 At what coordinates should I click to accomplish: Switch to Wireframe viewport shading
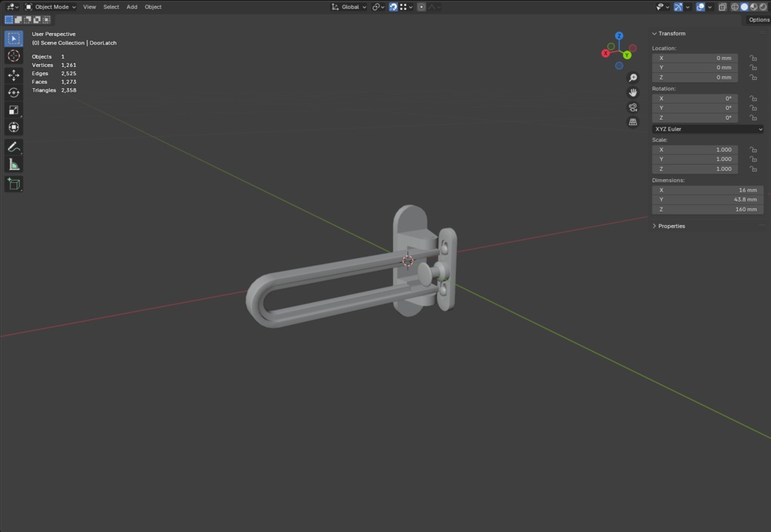click(735, 7)
